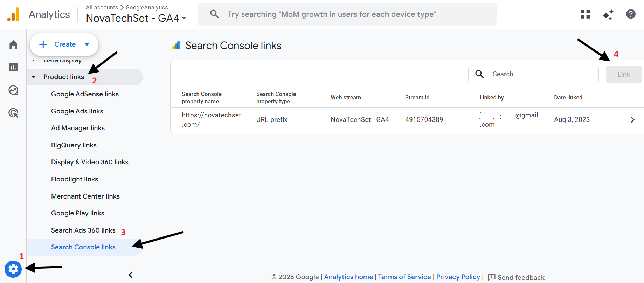Click stream id 4915704389
Viewport: 644px width, 283px height.
424,120
